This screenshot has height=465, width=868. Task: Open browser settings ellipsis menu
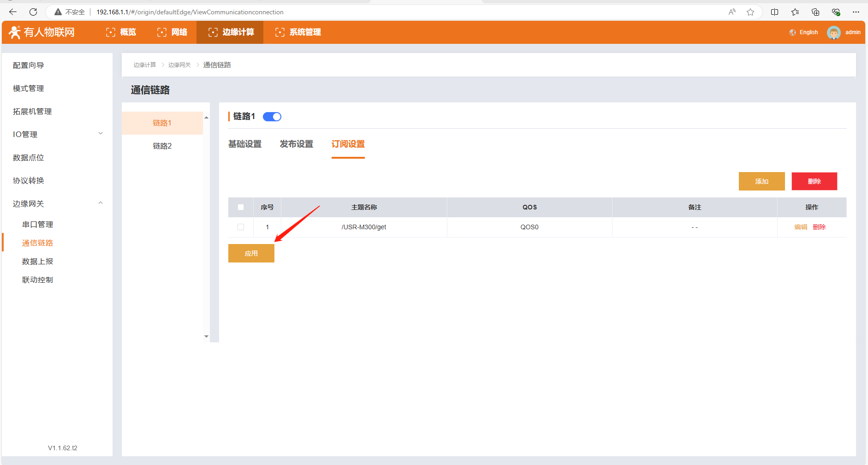point(856,12)
